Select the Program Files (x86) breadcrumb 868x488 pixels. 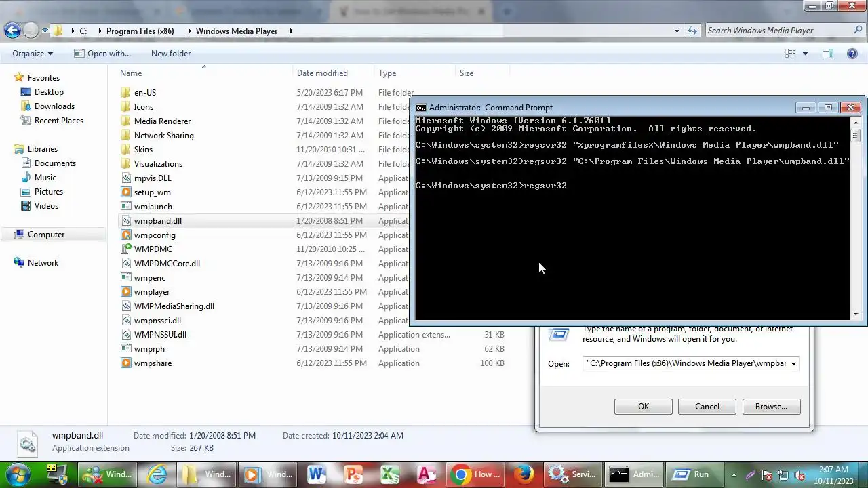[140, 30]
